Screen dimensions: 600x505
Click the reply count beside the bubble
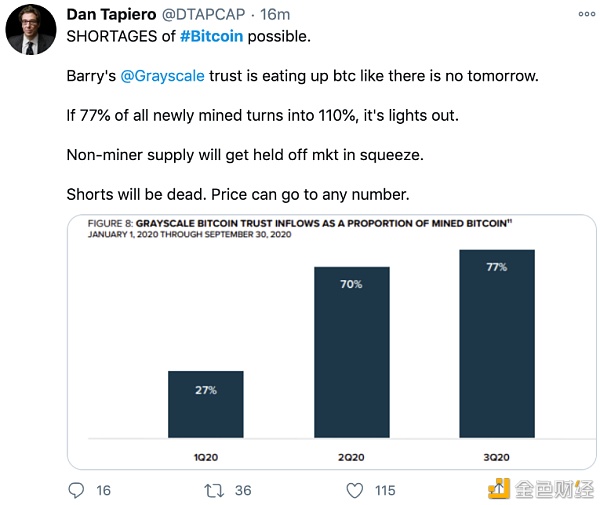click(x=104, y=490)
